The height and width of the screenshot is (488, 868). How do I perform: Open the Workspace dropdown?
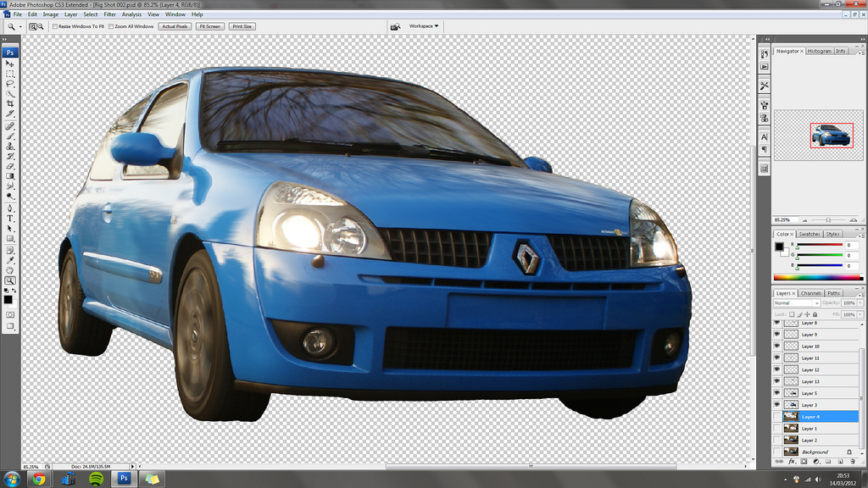424,26
